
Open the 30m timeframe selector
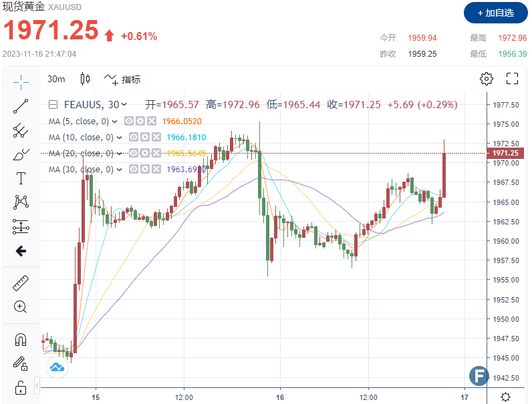56,79
